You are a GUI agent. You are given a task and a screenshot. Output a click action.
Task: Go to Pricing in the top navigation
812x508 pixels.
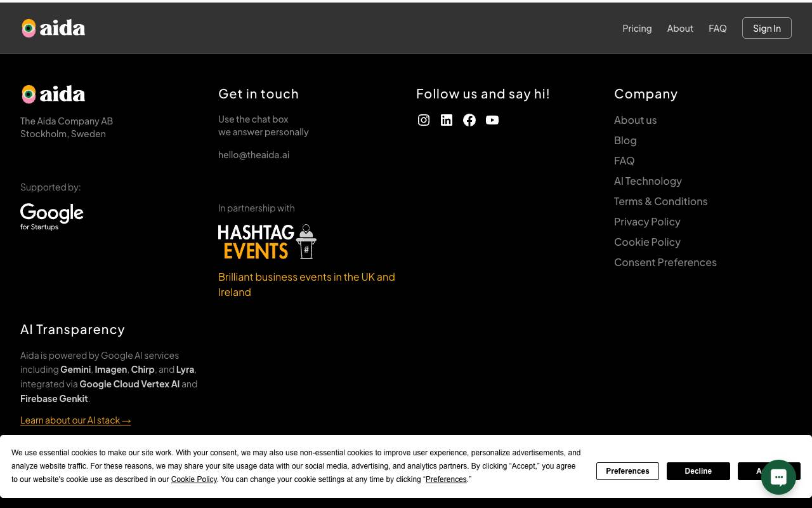click(637, 28)
